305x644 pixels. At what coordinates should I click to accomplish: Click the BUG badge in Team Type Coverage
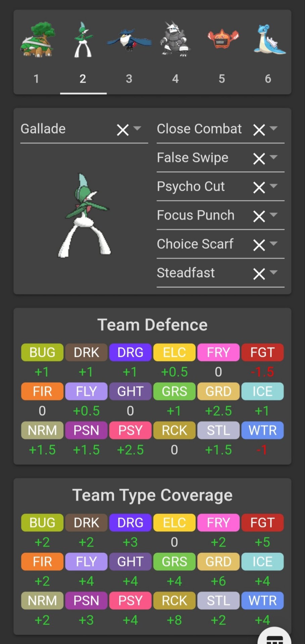pyautogui.click(x=42, y=523)
